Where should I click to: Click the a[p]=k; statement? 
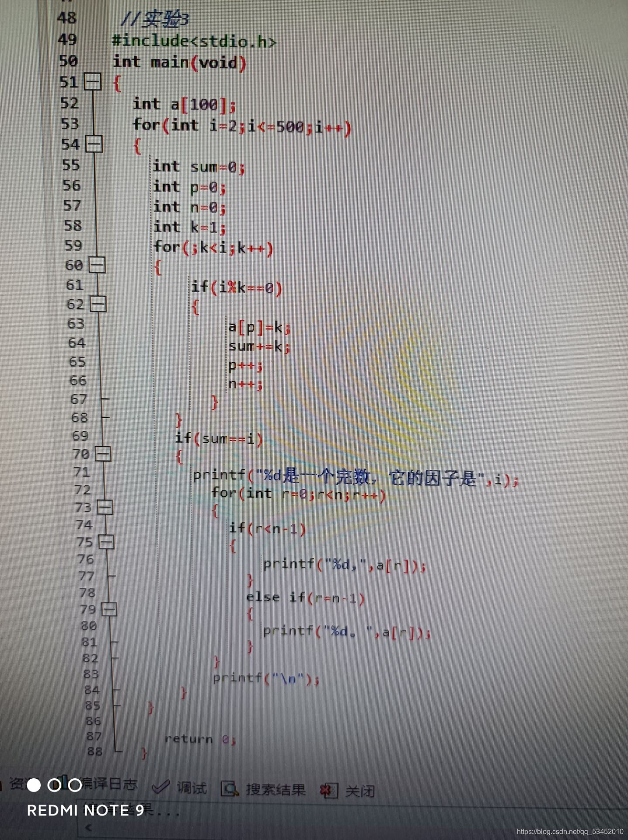click(x=259, y=327)
